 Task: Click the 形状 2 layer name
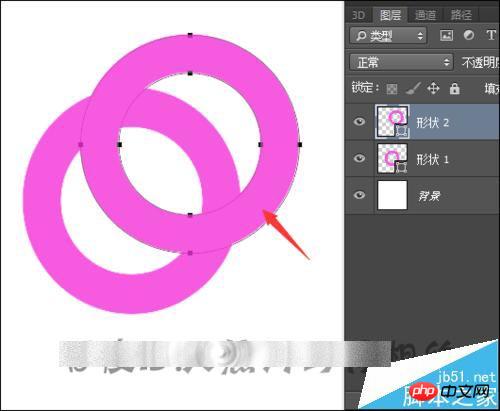point(433,123)
